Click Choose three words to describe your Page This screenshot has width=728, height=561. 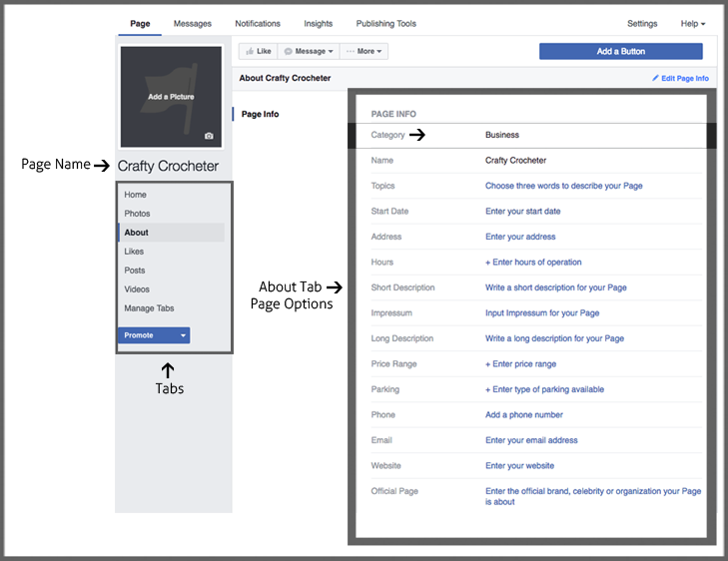point(563,186)
